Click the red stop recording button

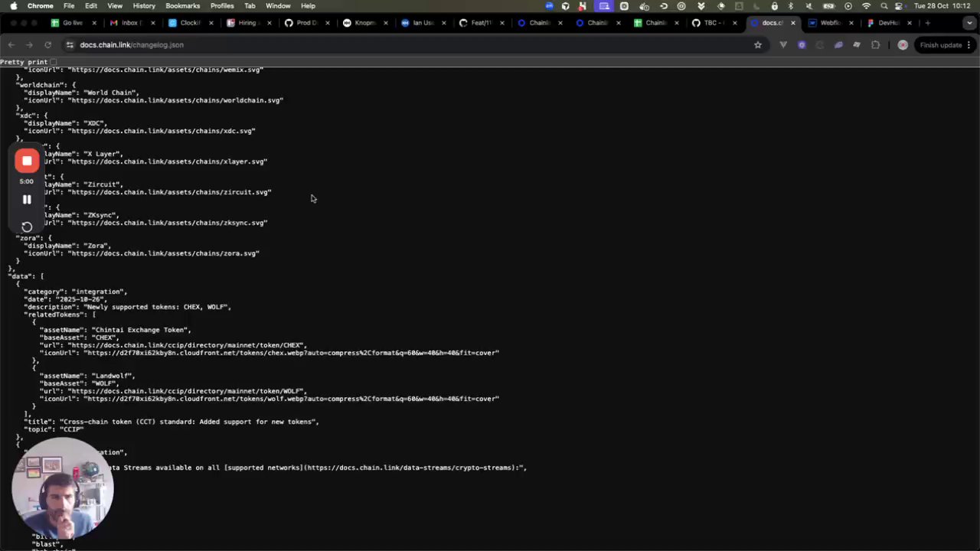coord(27,161)
